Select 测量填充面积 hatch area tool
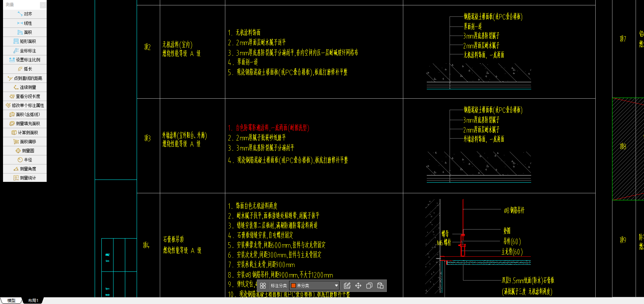 coord(25,123)
